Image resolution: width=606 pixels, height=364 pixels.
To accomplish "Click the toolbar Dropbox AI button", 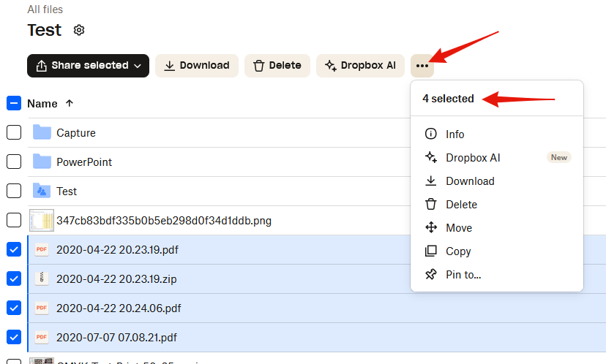I will tap(360, 66).
